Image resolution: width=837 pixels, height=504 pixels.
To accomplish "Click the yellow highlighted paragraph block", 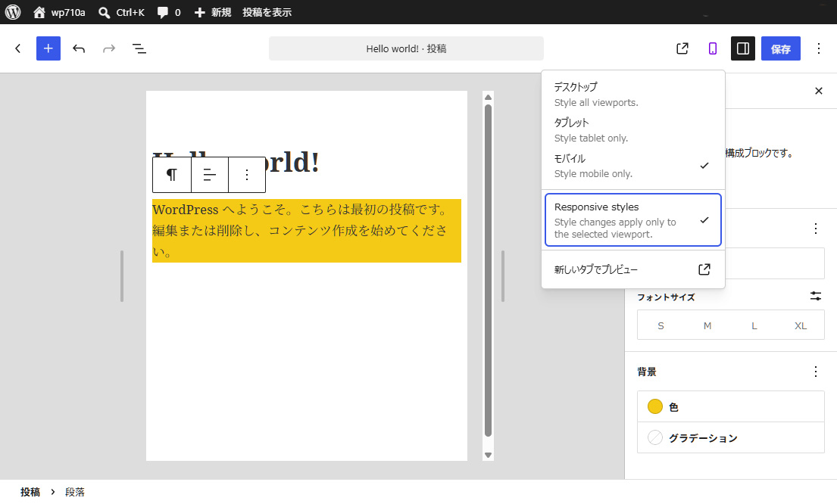I will tap(307, 230).
